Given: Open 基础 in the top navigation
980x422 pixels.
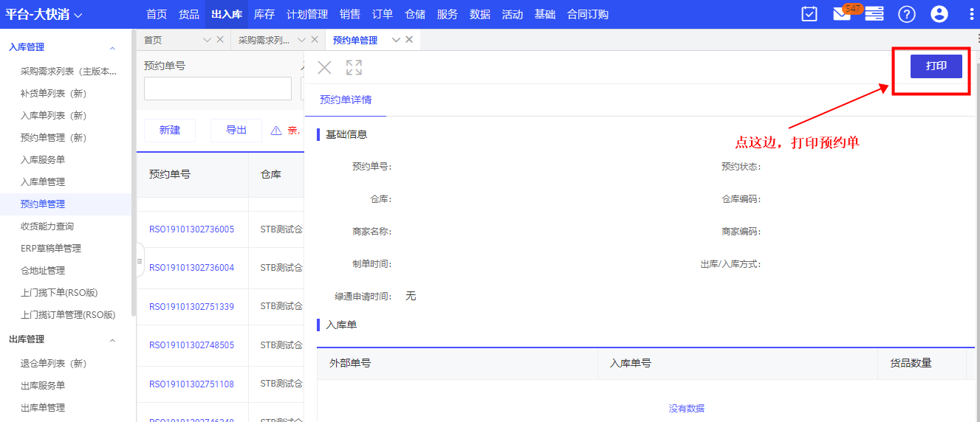Looking at the screenshot, I should click(x=545, y=15).
